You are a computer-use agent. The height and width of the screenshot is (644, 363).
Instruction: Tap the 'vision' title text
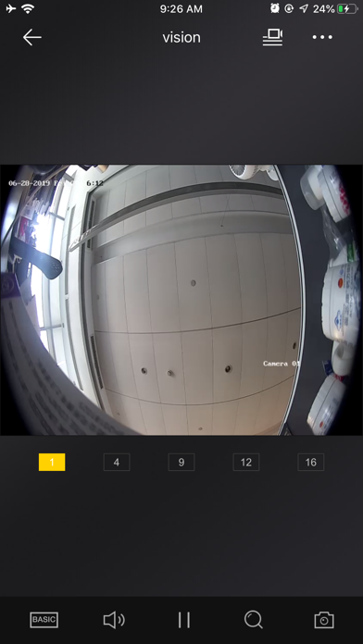181,37
